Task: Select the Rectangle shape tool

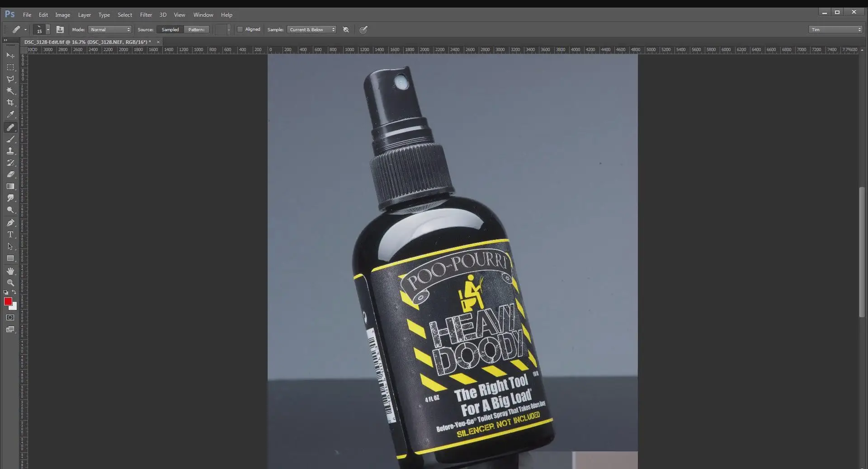Action: [10, 258]
